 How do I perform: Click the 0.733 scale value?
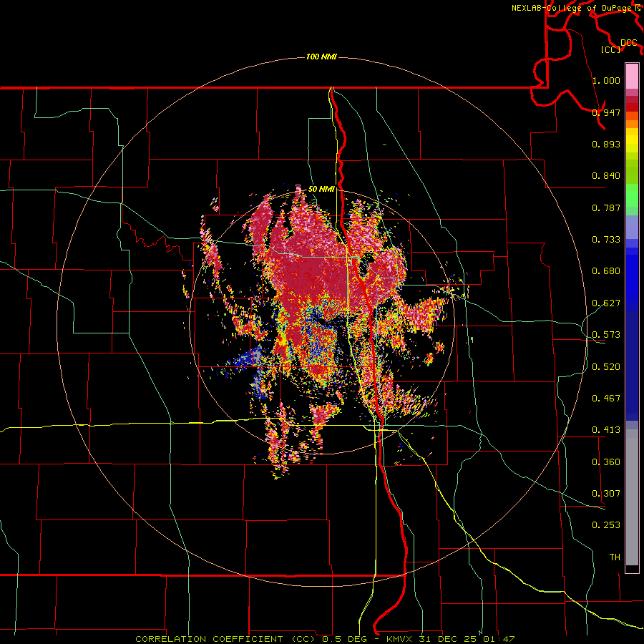click(x=606, y=240)
